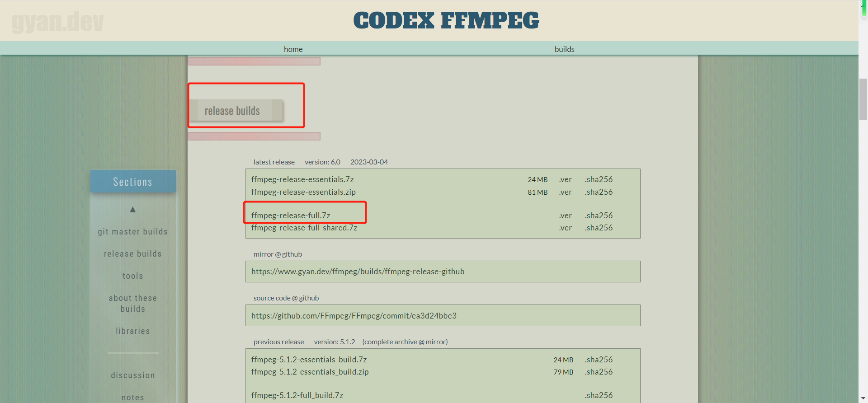Download ffmpeg-release-essentials.7z

point(302,179)
